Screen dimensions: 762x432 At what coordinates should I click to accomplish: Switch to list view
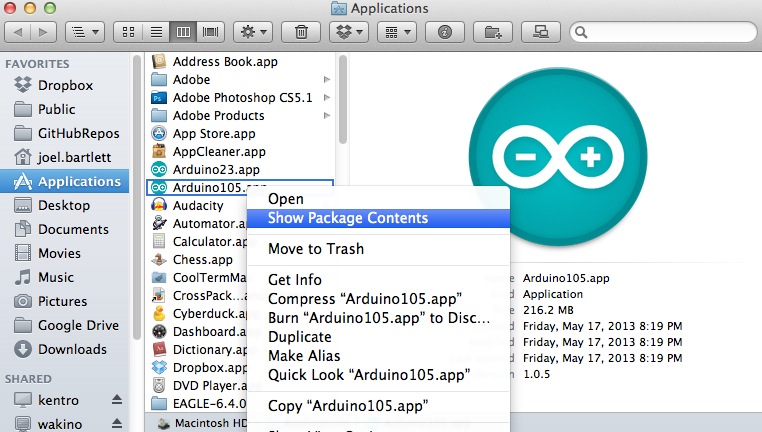(156, 33)
